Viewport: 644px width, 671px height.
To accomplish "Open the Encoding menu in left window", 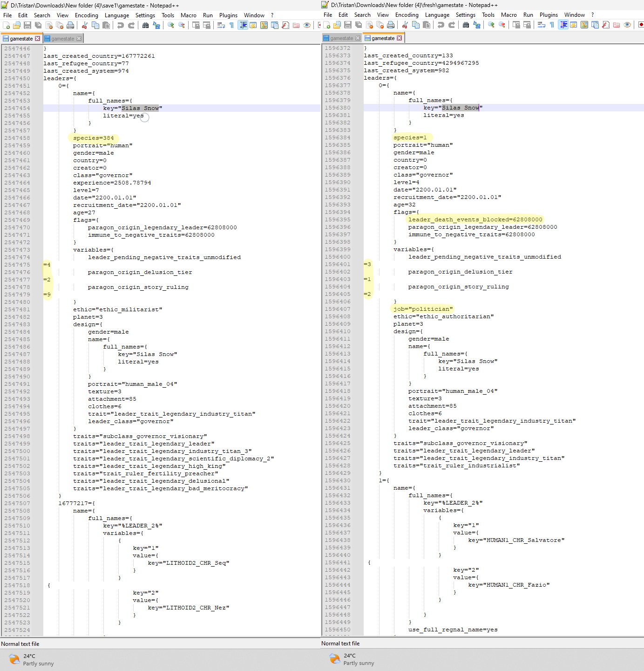I will 86,15.
